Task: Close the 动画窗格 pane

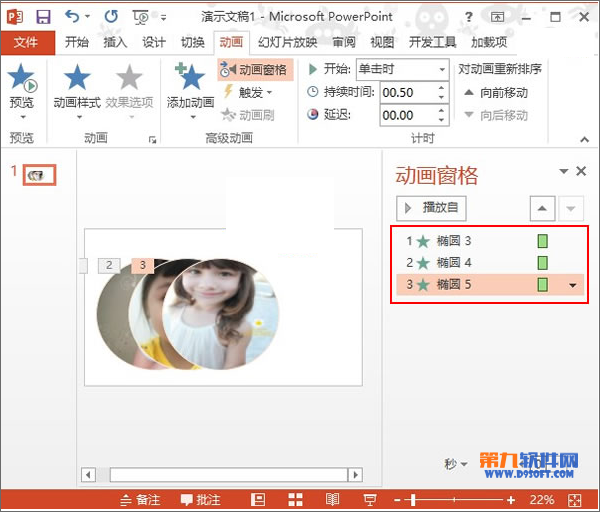Action: click(581, 171)
